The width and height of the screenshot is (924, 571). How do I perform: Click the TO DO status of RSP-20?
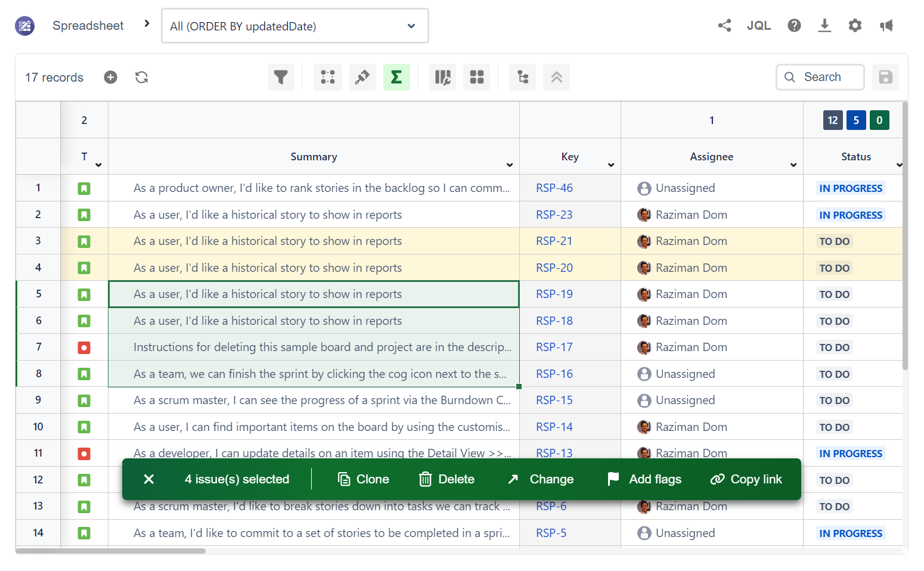tap(835, 268)
